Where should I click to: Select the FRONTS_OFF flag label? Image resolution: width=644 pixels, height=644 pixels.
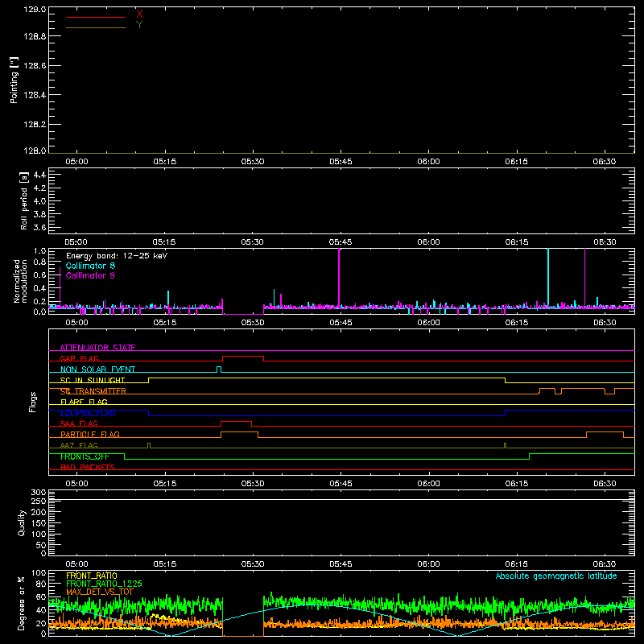coord(85,456)
